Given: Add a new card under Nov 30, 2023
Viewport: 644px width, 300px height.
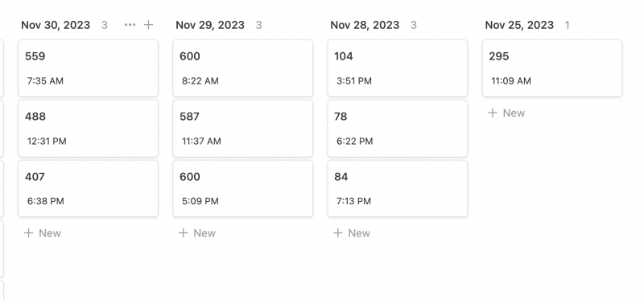Looking at the screenshot, I should click(x=43, y=233).
